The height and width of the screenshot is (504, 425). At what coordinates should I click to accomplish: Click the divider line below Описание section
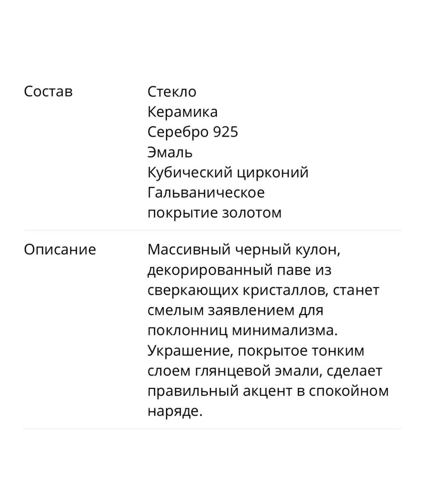click(x=213, y=429)
